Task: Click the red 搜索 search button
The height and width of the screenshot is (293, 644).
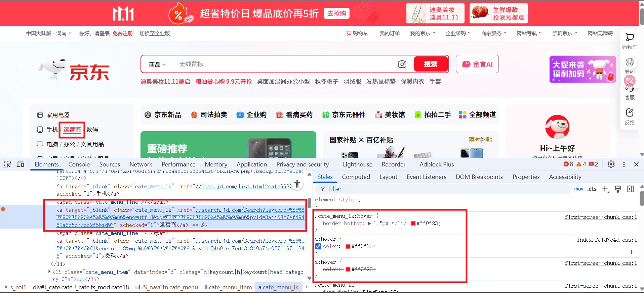Action: (x=431, y=64)
